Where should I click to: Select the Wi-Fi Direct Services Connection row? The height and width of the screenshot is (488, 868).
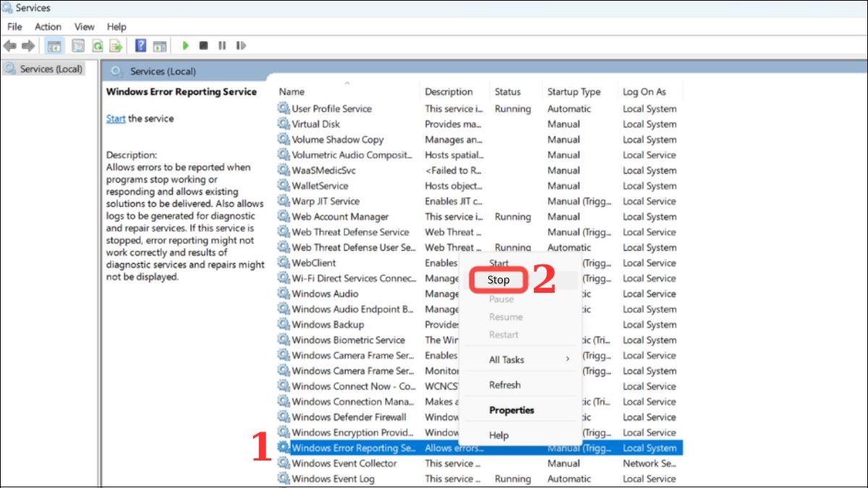[480, 278]
